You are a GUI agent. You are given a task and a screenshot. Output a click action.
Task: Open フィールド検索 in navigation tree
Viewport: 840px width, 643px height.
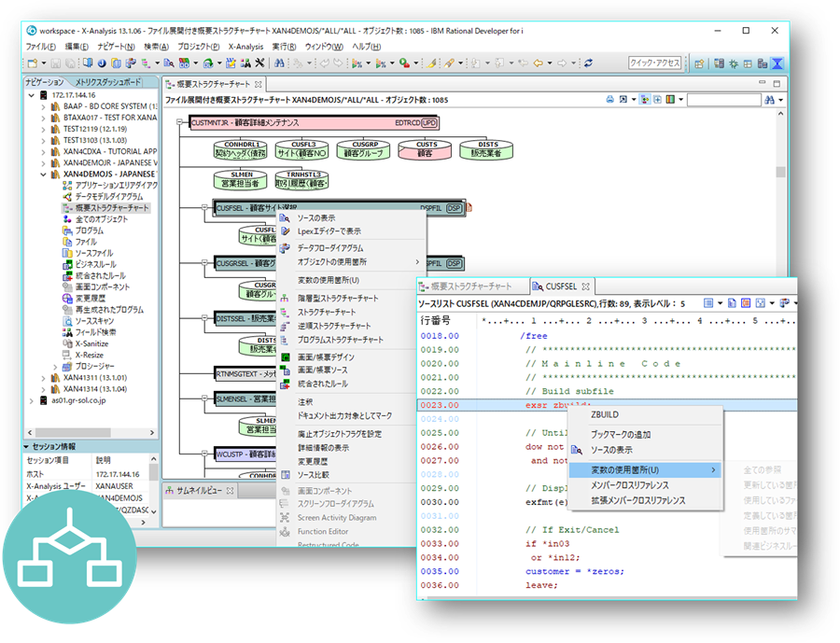[x=95, y=332]
